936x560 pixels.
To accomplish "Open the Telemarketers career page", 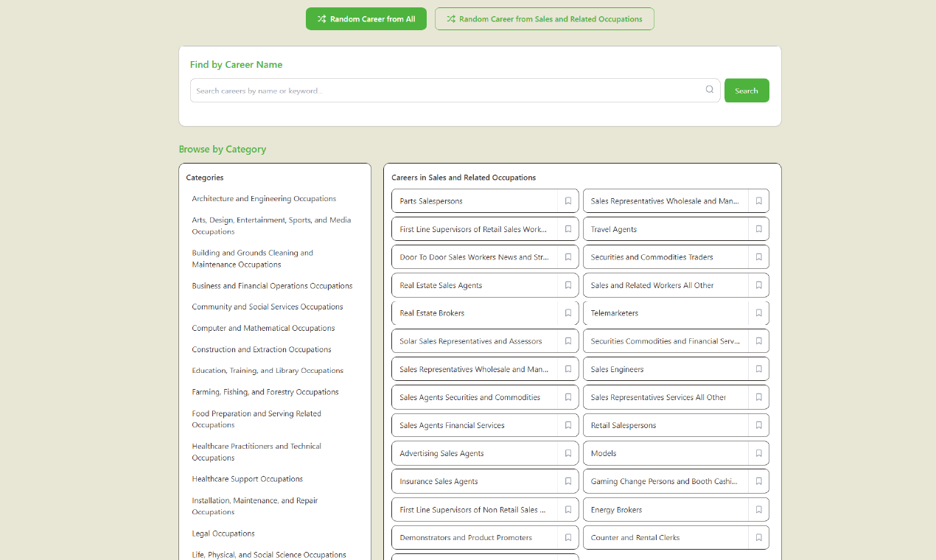I will coord(666,313).
